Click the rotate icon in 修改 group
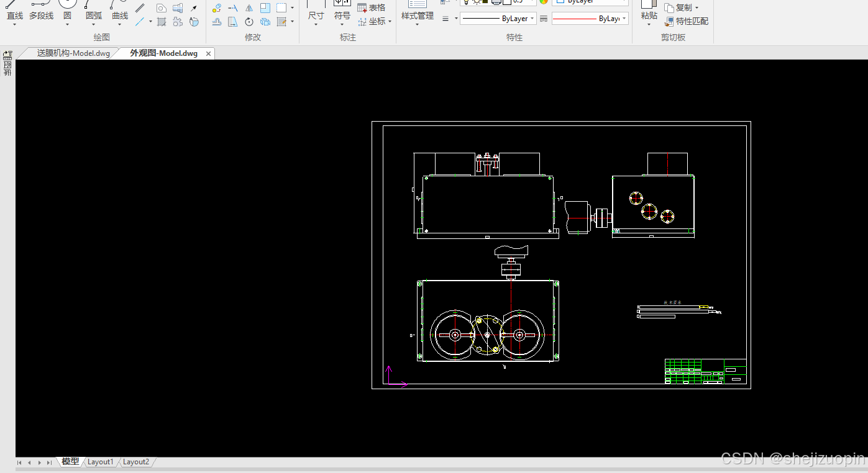The height and width of the screenshot is (473, 868). [x=249, y=22]
